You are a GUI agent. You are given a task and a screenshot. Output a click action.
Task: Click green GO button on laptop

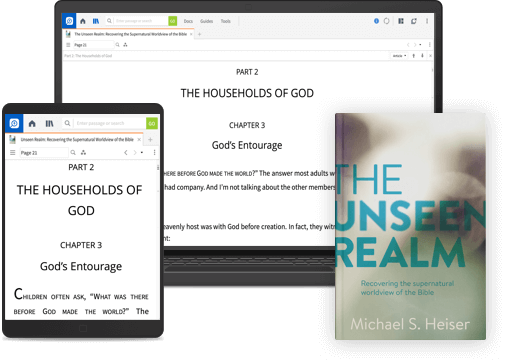click(172, 21)
